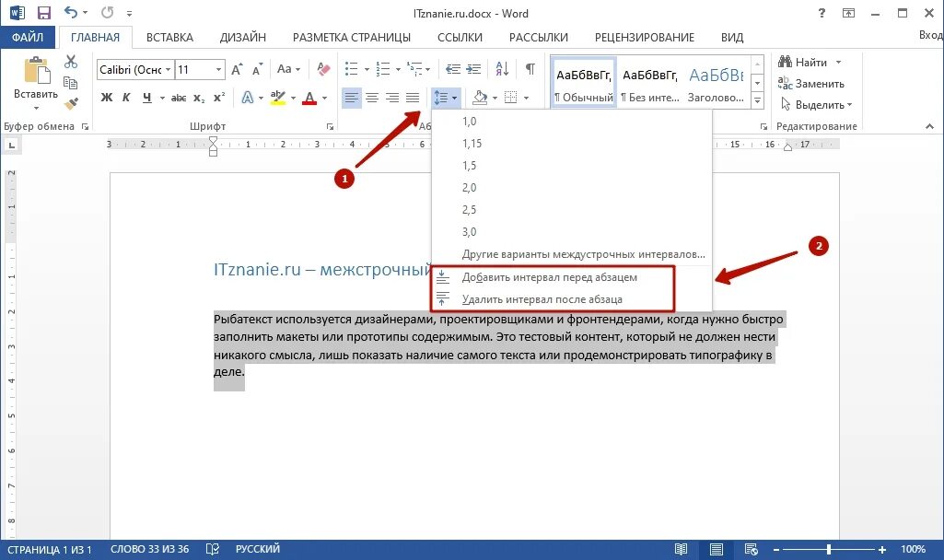
Task: Toggle subscript formatting
Action: pos(199,98)
